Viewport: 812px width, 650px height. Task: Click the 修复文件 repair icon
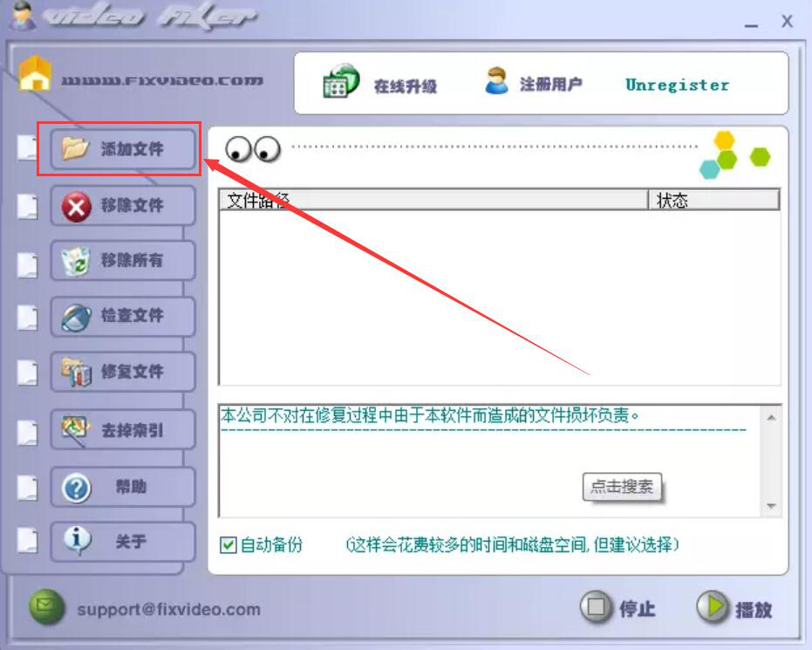76,372
